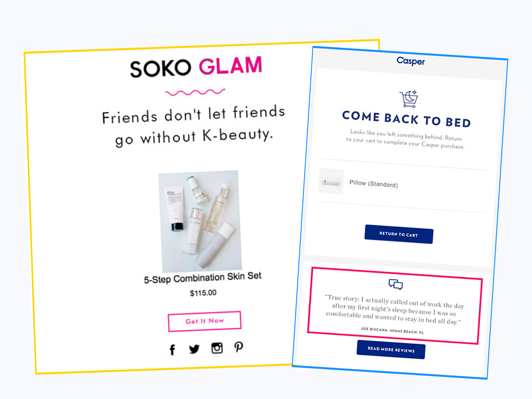
Task: Open the Pinterest icon
Action: 239,347
